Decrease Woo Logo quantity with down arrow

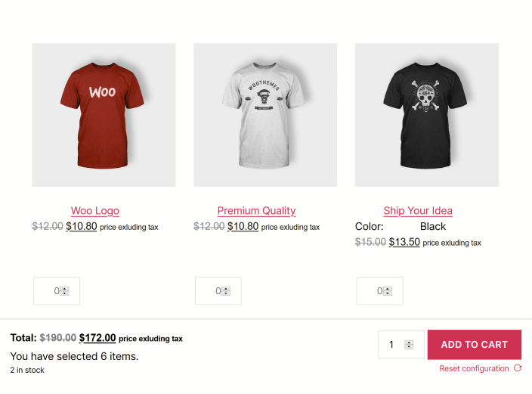pos(64,293)
